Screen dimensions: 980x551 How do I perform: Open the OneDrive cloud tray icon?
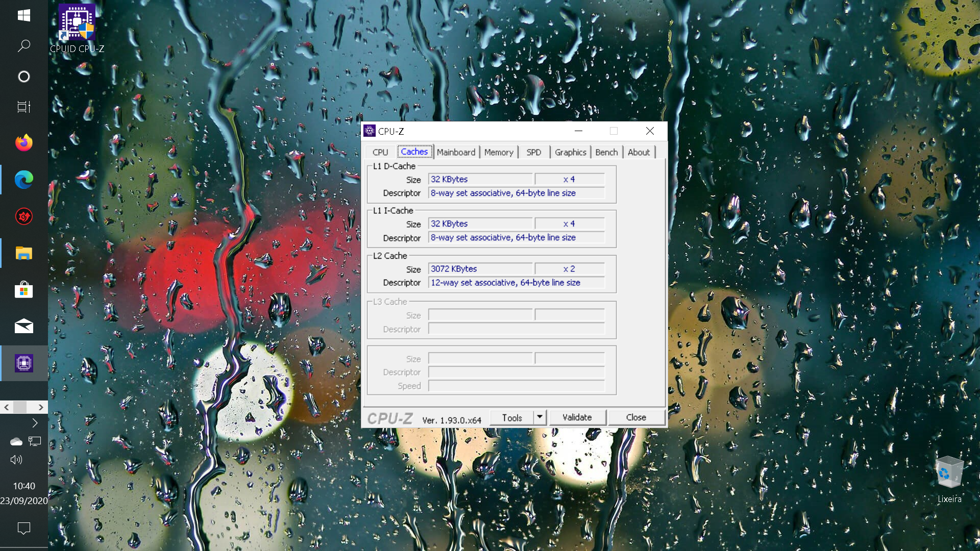[16, 441]
